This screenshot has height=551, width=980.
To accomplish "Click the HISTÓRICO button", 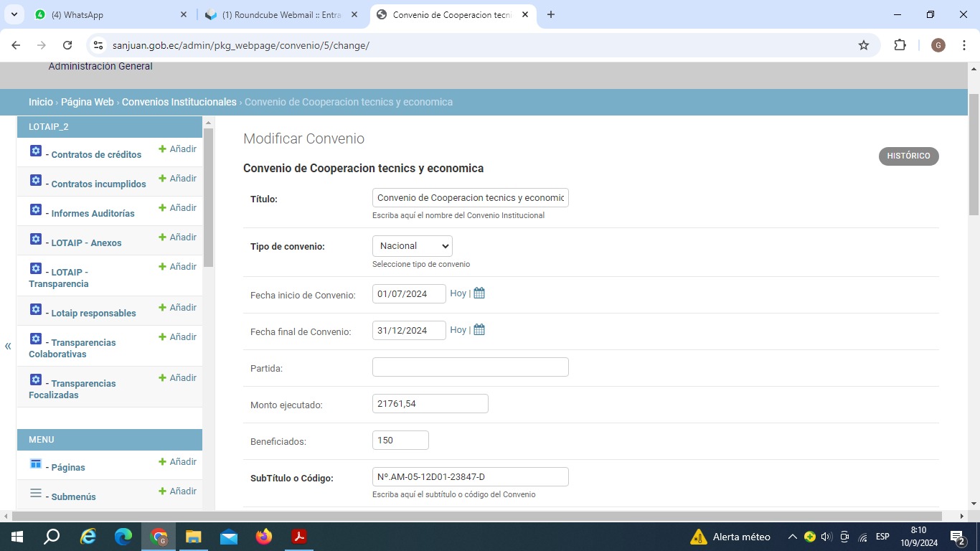I will (908, 156).
